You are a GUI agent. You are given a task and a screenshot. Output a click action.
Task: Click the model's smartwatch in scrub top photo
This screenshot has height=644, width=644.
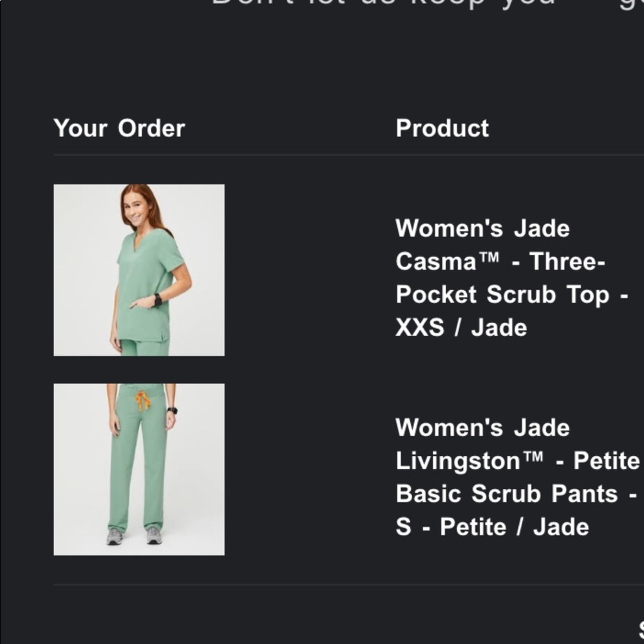point(158,299)
